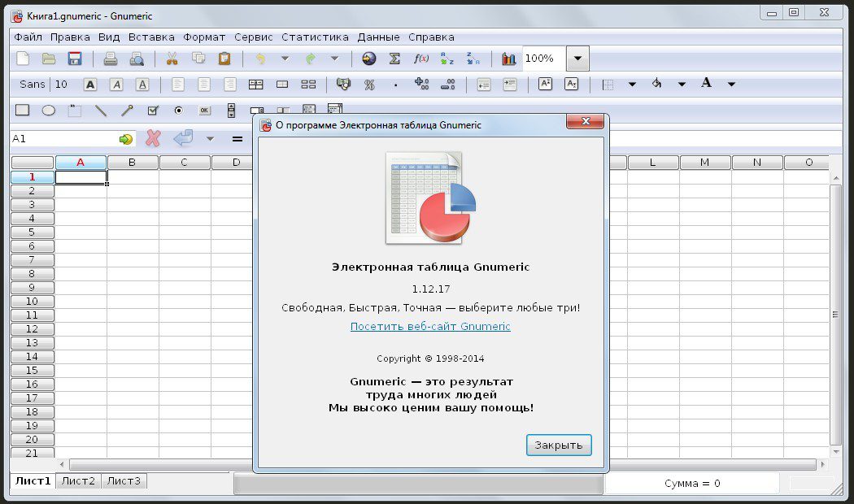
Task: Open the cell borders dropdown arrow
Action: (632, 85)
